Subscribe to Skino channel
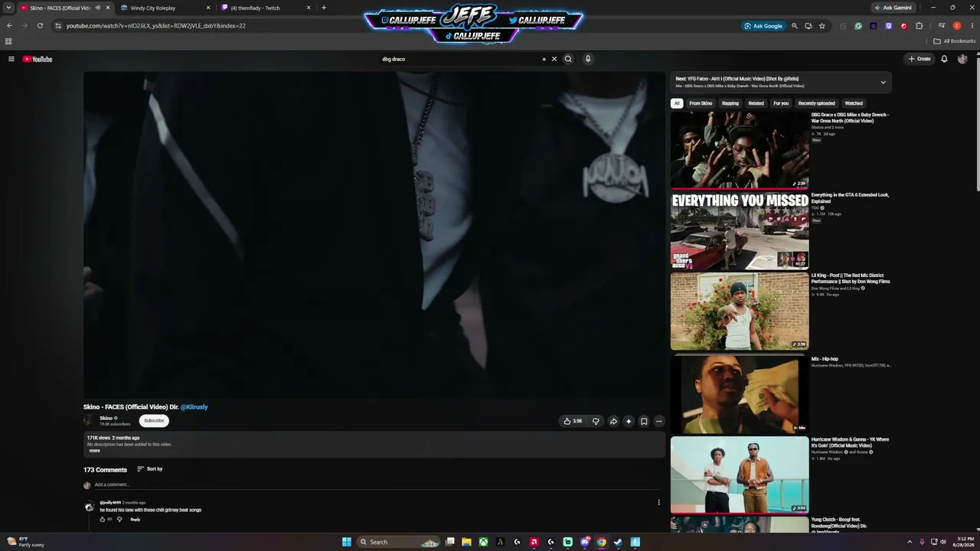 pyautogui.click(x=154, y=420)
